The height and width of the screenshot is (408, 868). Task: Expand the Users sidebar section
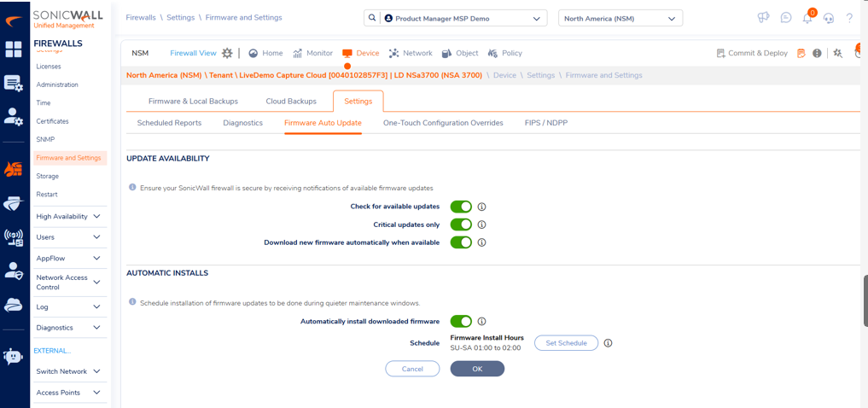[68, 237]
